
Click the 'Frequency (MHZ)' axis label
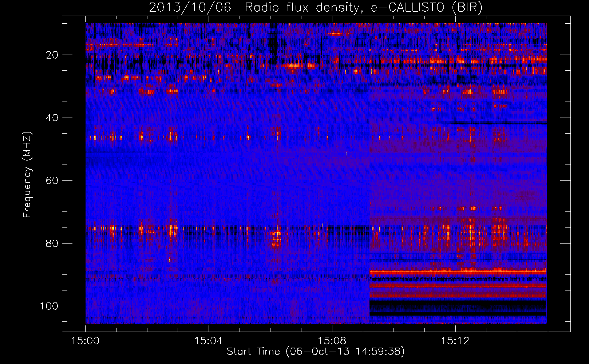[28, 175]
